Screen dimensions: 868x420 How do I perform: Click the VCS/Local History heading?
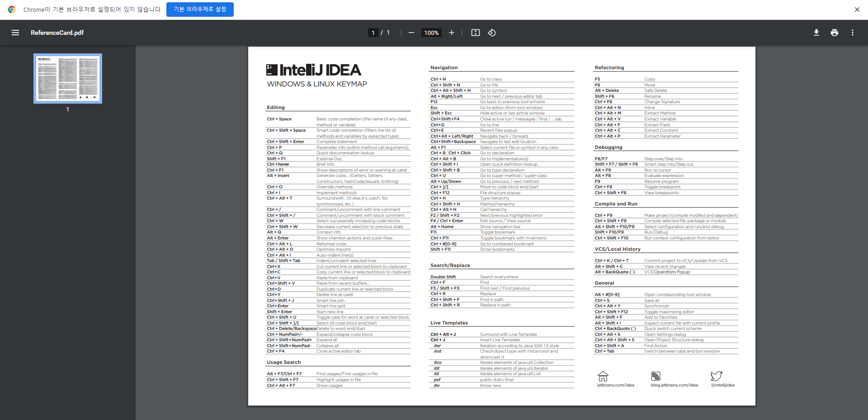(618, 249)
